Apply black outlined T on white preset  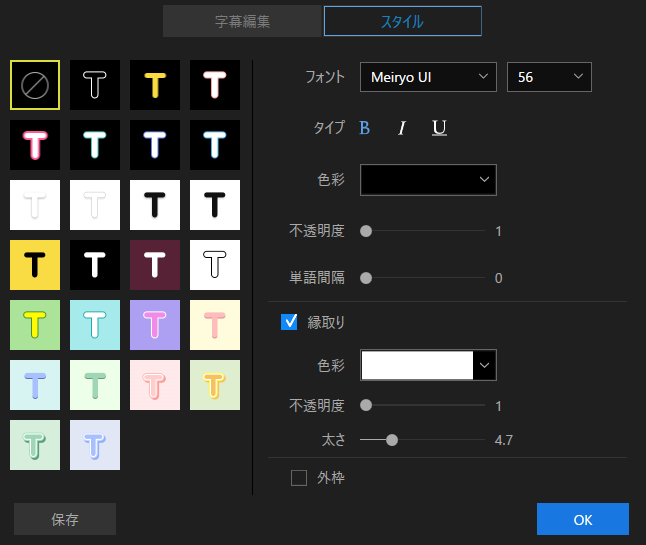[215, 265]
